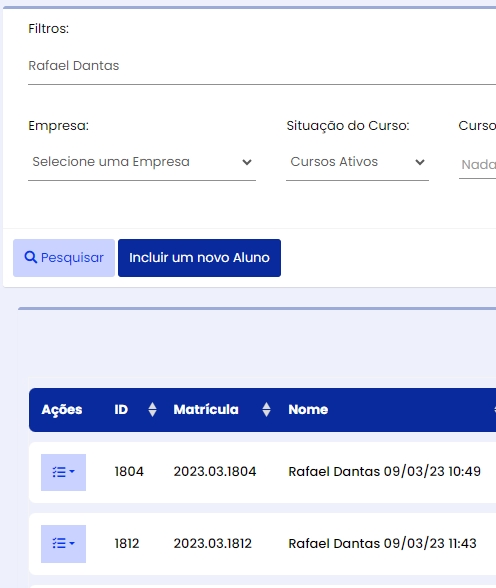Click the Matrícula header label

206,410
